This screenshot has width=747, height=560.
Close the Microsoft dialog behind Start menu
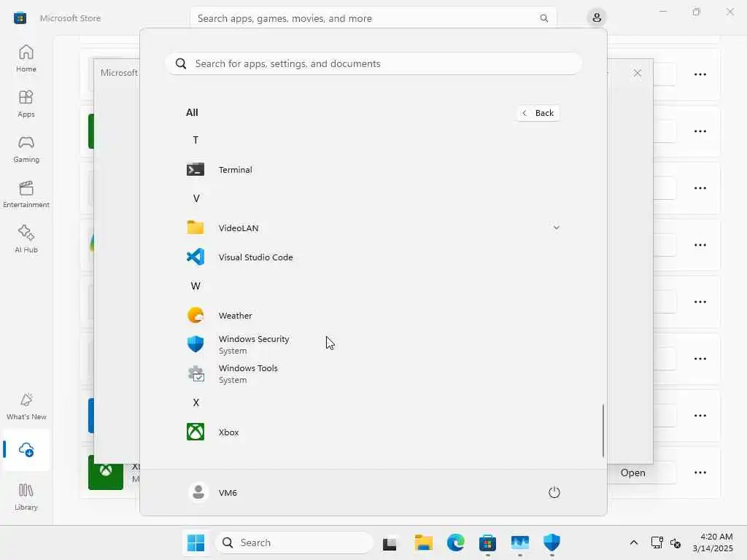point(637,73)
